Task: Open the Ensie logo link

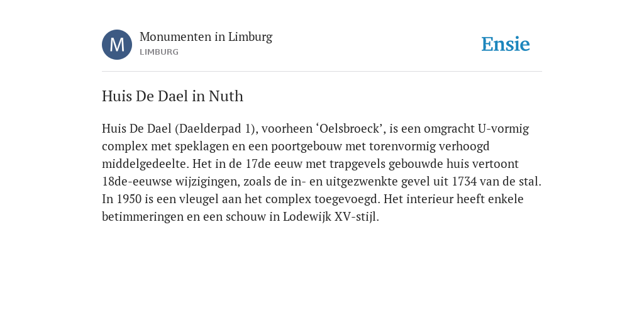Action: pyautogui.click(x=506, y=44)
